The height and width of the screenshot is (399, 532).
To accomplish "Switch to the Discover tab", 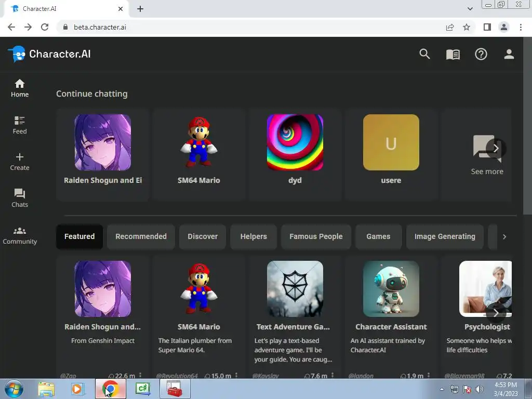I will click(203, 236).
